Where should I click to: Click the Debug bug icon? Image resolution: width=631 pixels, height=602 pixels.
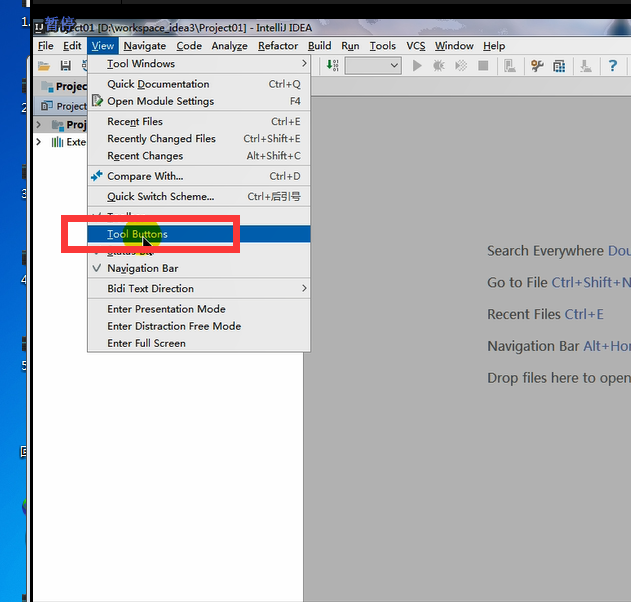439,66
